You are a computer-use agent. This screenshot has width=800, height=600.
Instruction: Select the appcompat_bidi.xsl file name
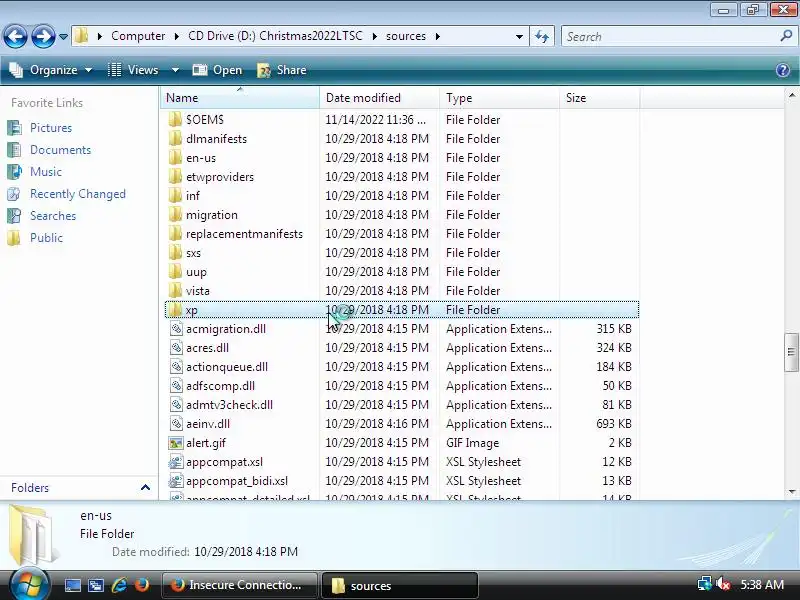[237, 481]
